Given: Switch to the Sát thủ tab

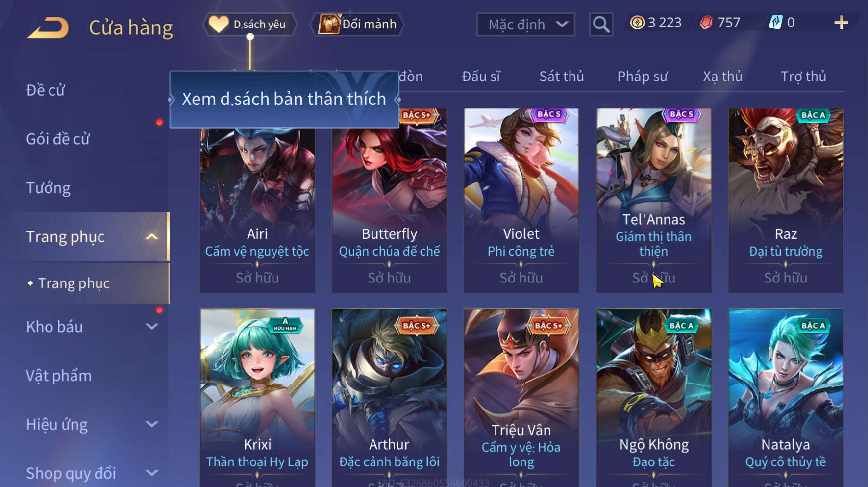Looking at the screenshot, I should coord(561,77).
